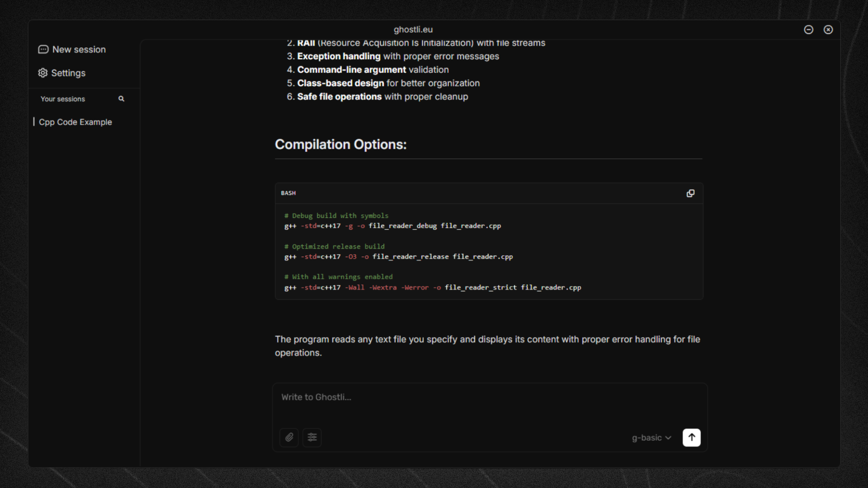This screenshot has height=488, width=868.
Task: Attach a file with the paperclip icon
Action: [289, 437]
